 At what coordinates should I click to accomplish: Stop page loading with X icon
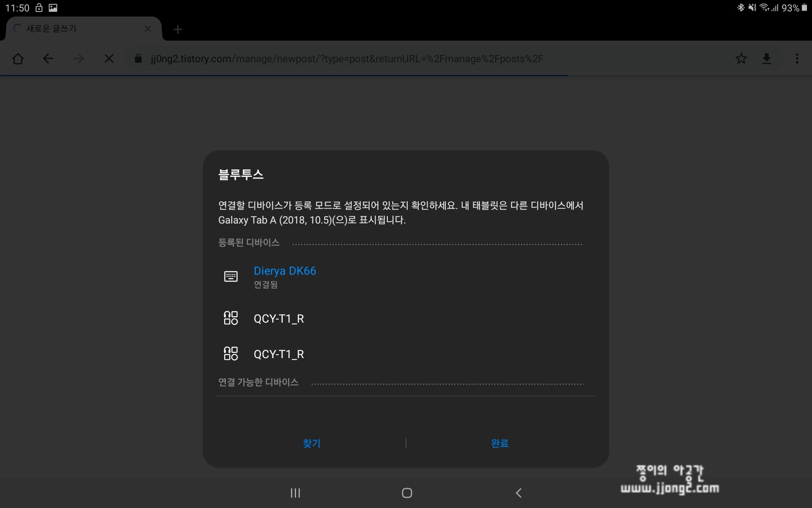[109, 58]
